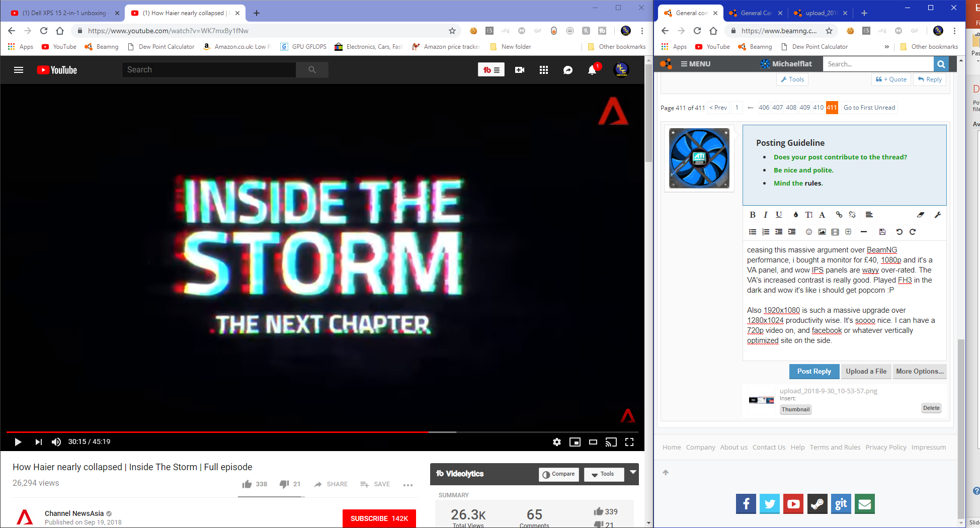
Task: Click the remove formatting eraser icon
Action: coord(921,215)
